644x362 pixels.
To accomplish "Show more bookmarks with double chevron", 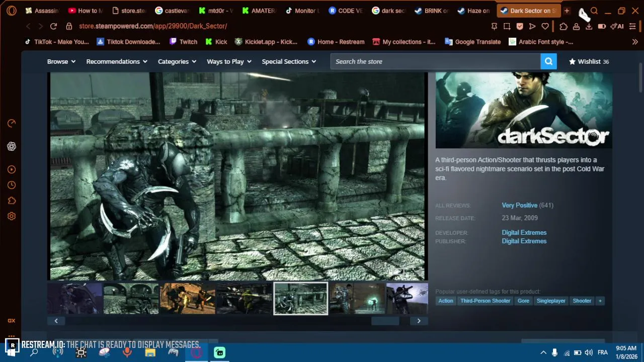I will tap(635, 42).
